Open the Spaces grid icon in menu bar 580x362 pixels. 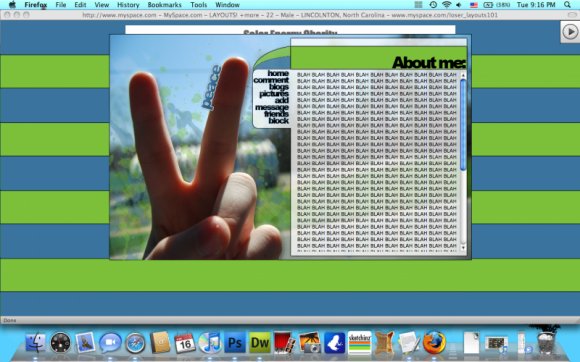(x=418, y=5)
